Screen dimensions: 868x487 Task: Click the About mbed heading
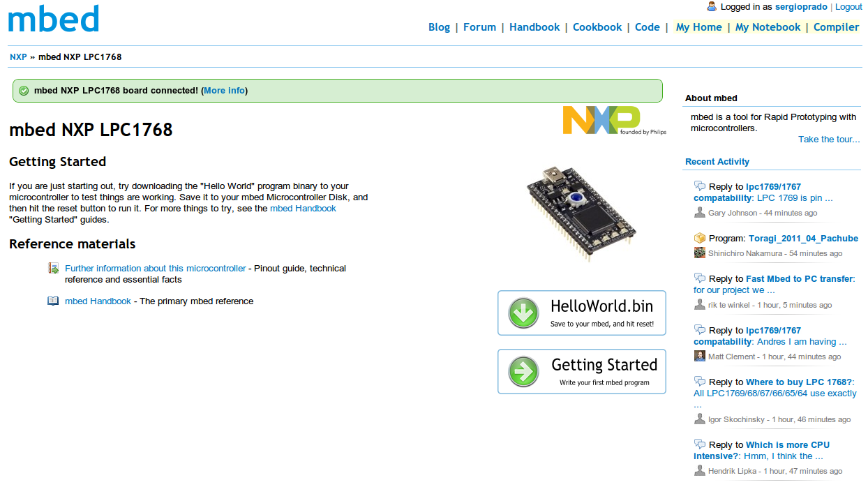pyautogui.click(x=711, y=98)
